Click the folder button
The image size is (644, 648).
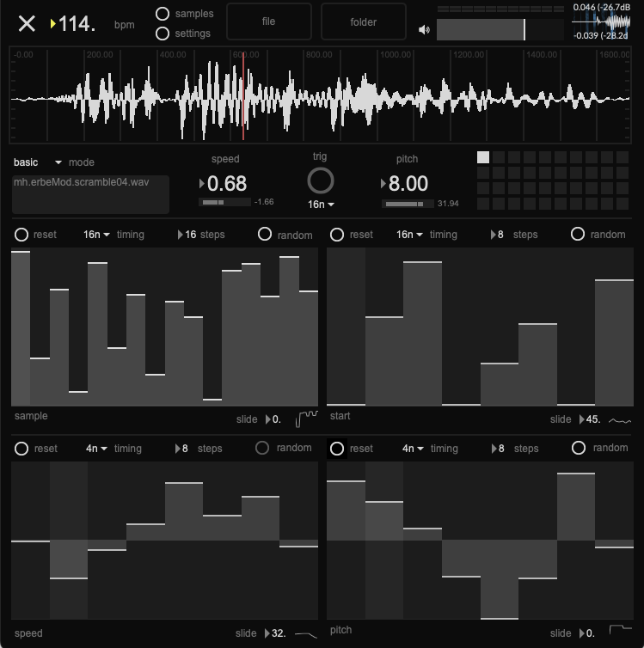pyautogui.click(x=364, y=21)
